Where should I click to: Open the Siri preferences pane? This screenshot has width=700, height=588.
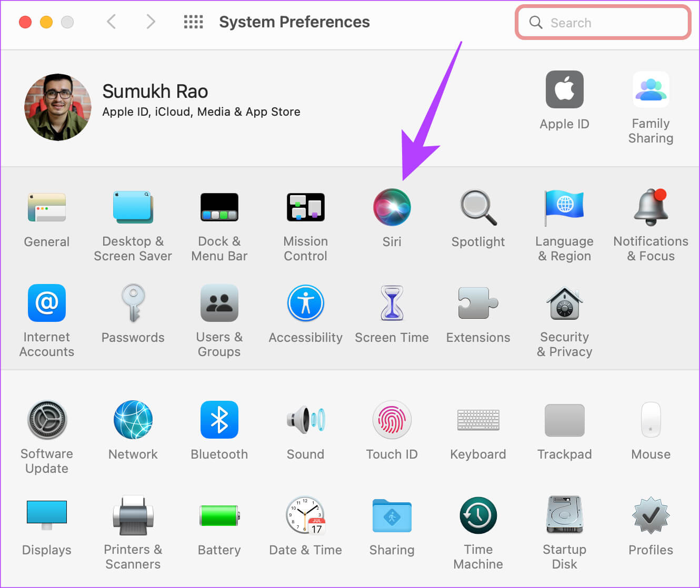[x=392, y=207]
